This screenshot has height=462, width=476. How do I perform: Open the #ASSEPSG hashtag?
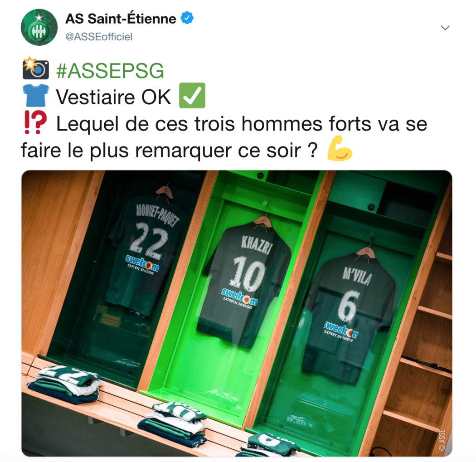coord(110,71)
